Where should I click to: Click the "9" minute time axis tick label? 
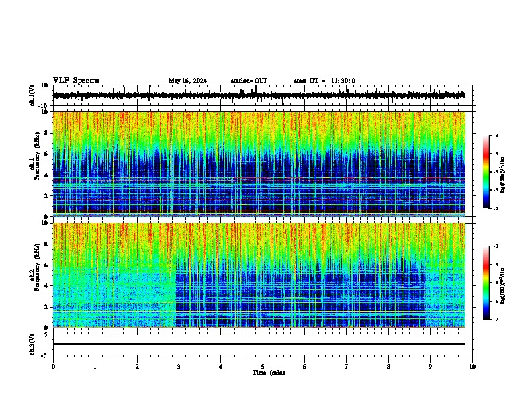[430, 367]
